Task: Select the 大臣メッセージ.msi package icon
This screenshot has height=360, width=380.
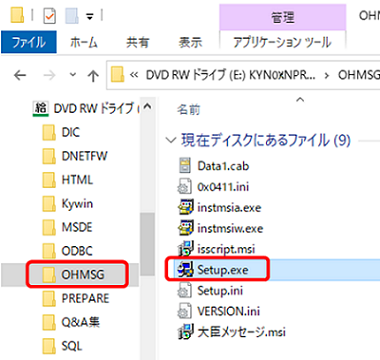Action: tap(185, 332)
